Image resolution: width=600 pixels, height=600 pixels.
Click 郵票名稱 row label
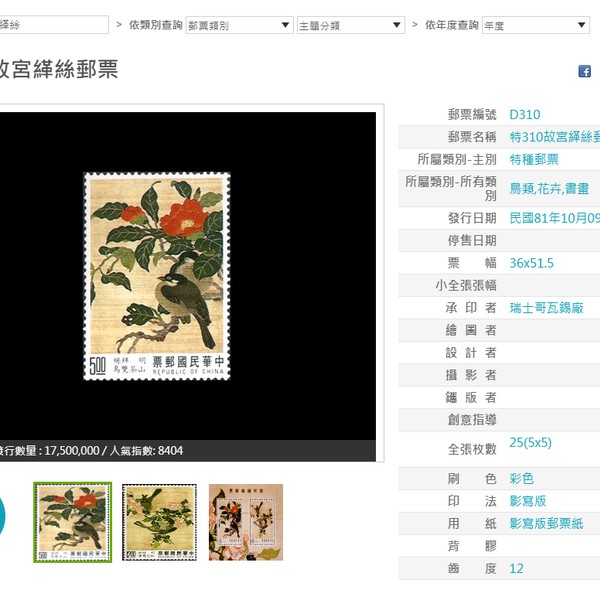[x=472, y=137]
